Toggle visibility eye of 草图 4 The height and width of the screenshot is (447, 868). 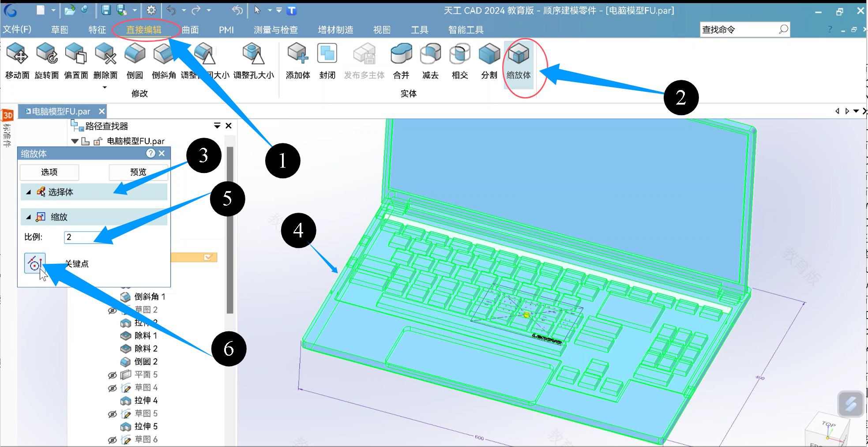click(x=113, y=388)
